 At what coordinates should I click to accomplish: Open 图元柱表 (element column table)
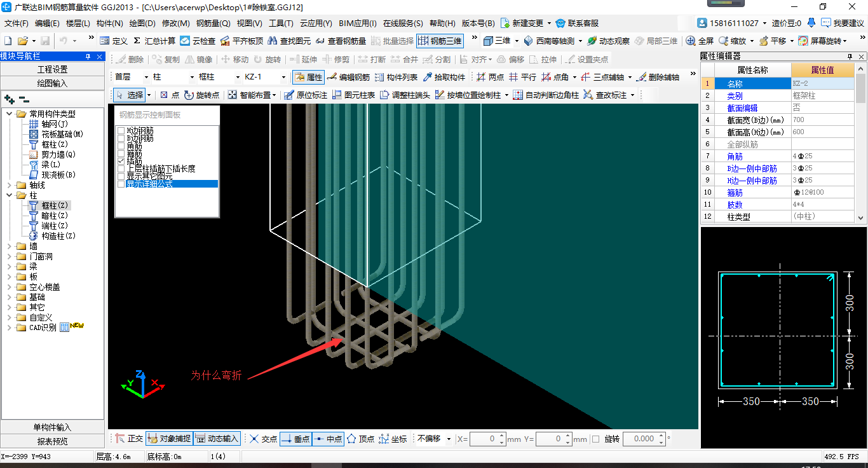pos(354,95)
